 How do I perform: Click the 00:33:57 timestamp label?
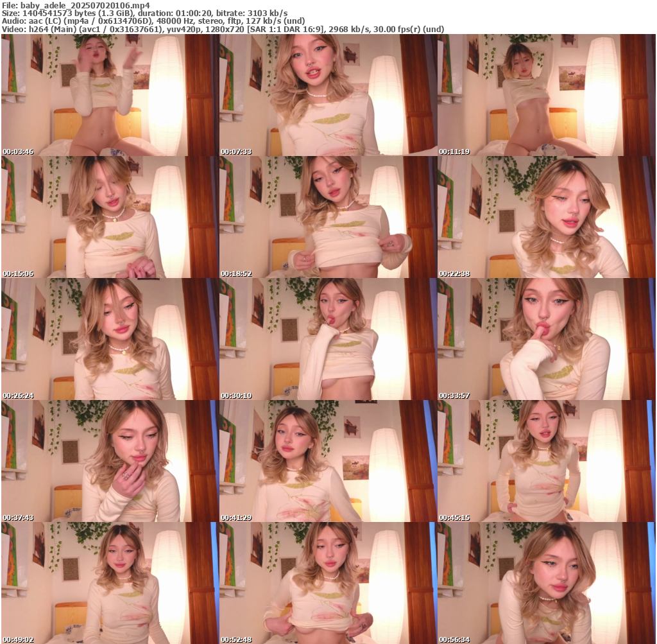(x=455, y=396)
